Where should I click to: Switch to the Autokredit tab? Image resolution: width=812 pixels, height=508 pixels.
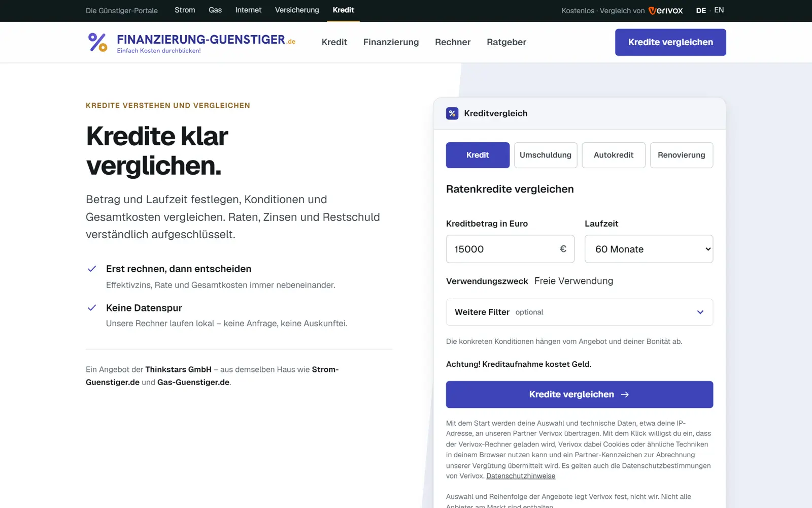click(614, 155)
